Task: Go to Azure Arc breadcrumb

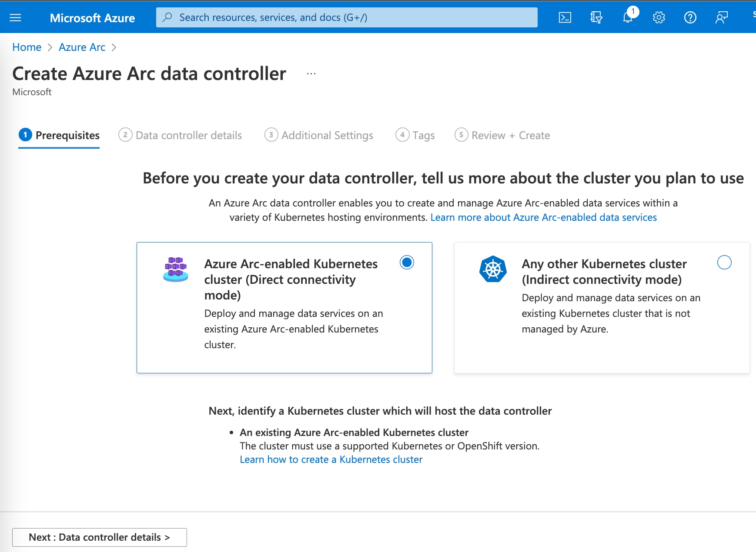Action: pos(82,47)
